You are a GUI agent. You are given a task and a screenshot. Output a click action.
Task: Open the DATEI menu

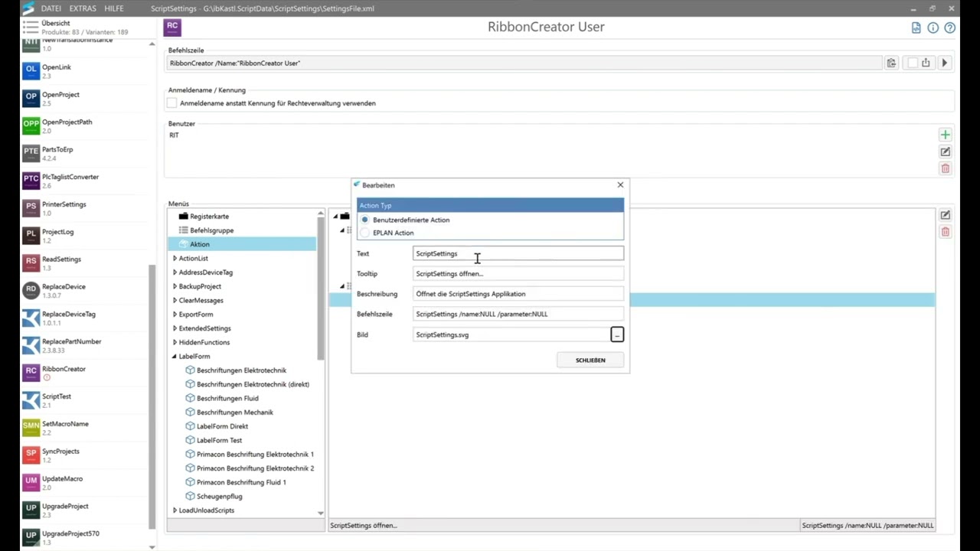point(51,8)
